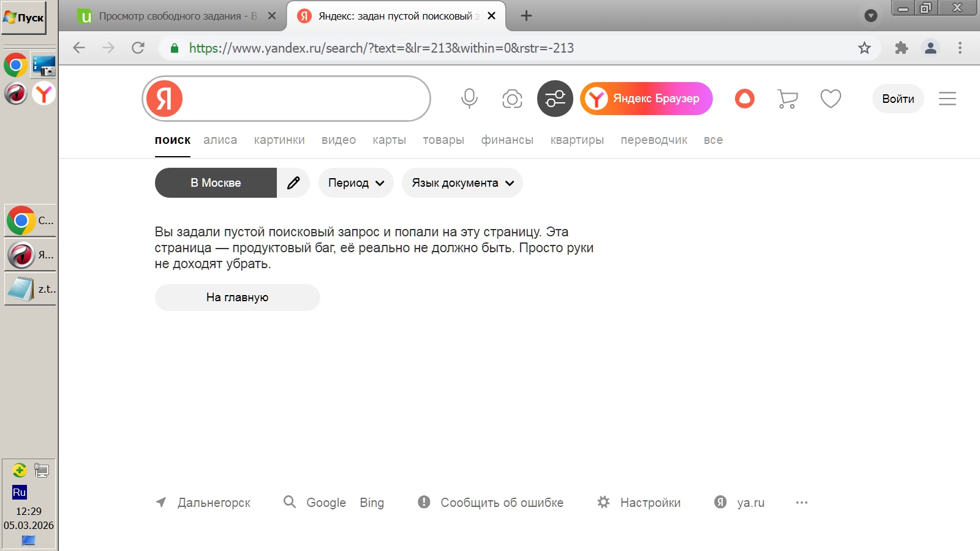980x551 pixels.
Task: Switch to the Chrome taskbar window
Action: click(x=30, y=220)
